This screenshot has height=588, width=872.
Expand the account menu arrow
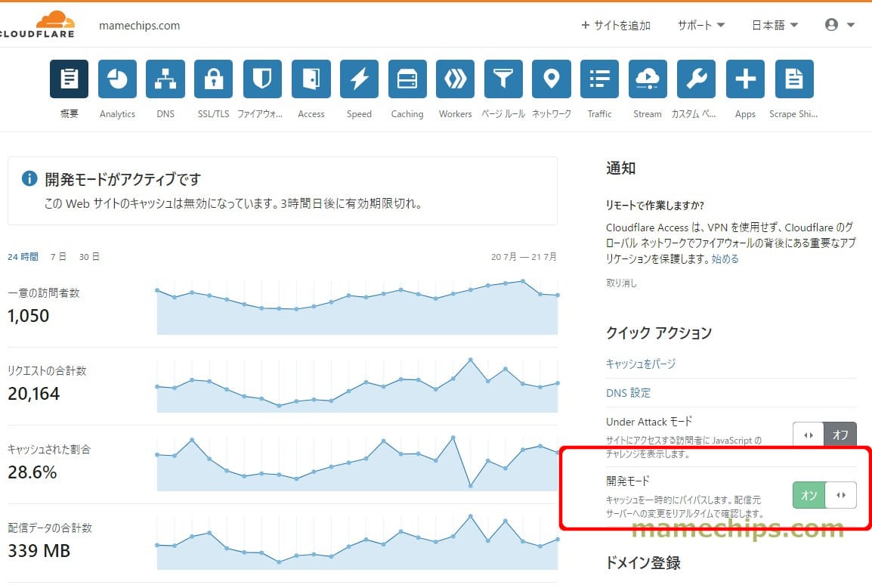coord(850,25)
